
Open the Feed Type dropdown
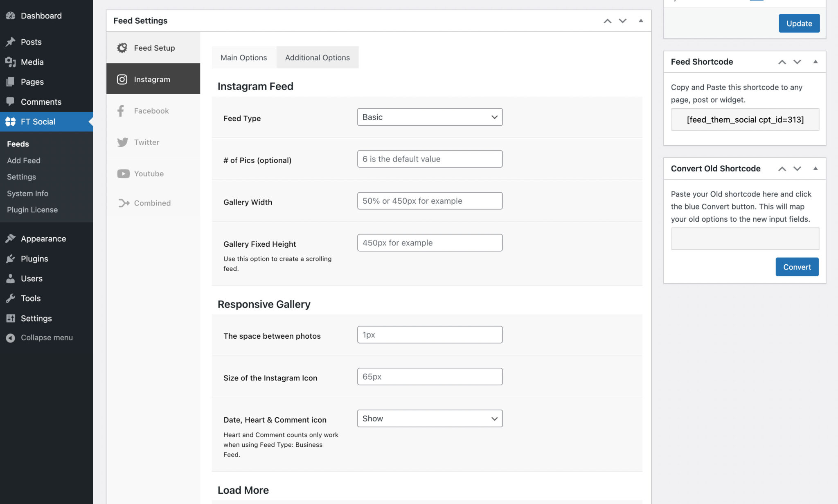[430, 117]
